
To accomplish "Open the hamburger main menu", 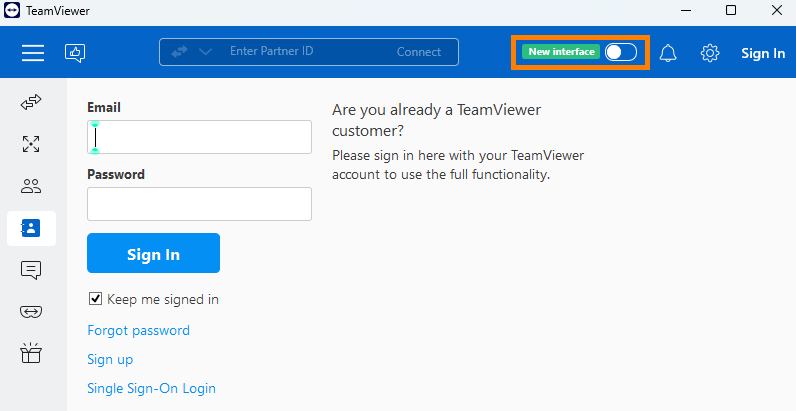I will pos(32,52).
